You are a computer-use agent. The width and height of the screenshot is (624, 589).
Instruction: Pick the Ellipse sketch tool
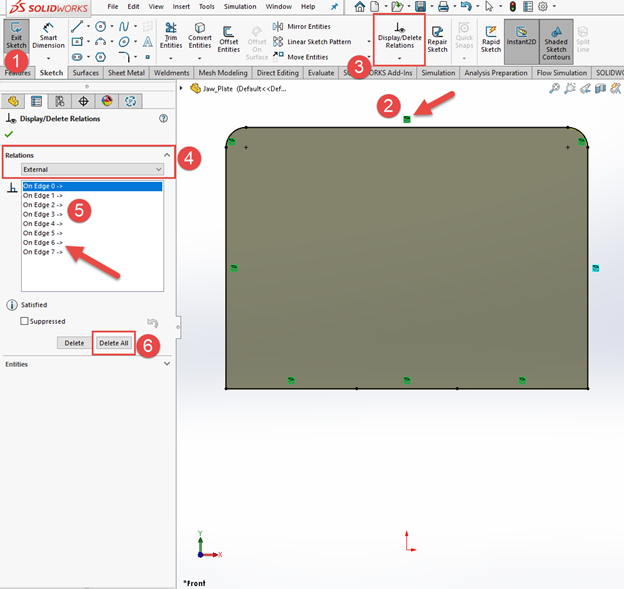[124, 41]
